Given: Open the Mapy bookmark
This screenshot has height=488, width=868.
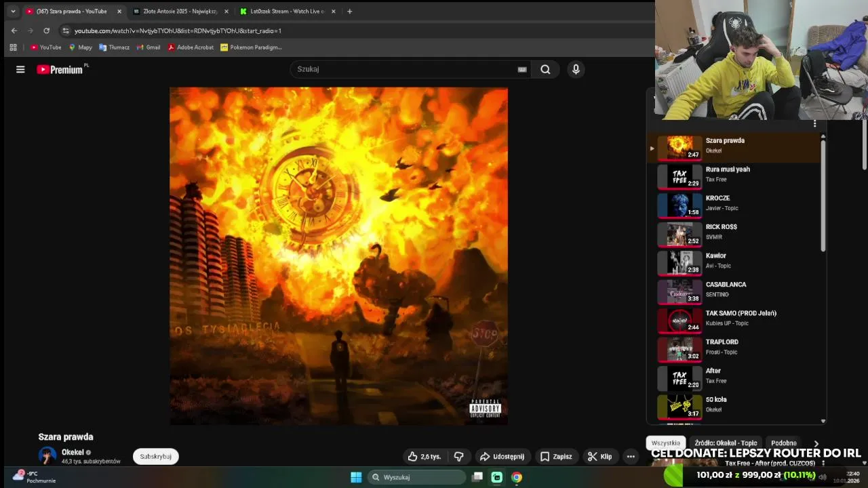Looking at the screenshot, I should pos(80,47).
